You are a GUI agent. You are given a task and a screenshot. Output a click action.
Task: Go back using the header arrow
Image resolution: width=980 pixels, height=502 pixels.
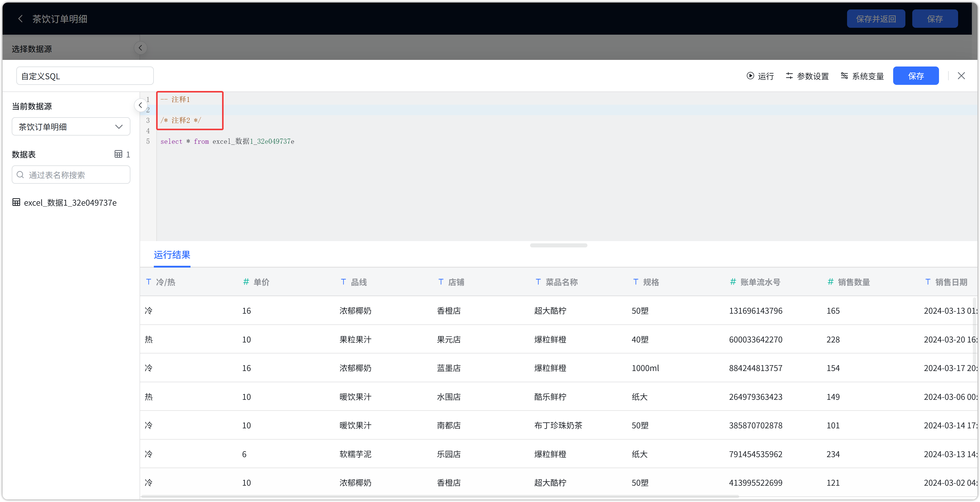coord(21,19)
